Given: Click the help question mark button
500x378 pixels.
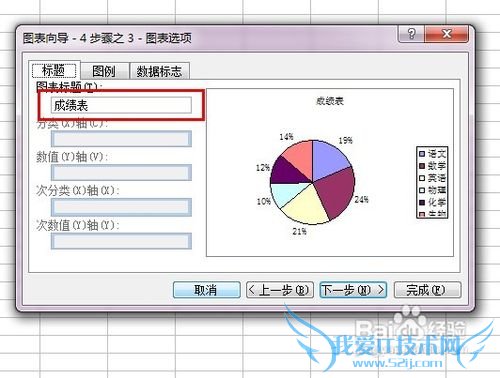Looking at the screenshot, I should [x=411, y=34].
